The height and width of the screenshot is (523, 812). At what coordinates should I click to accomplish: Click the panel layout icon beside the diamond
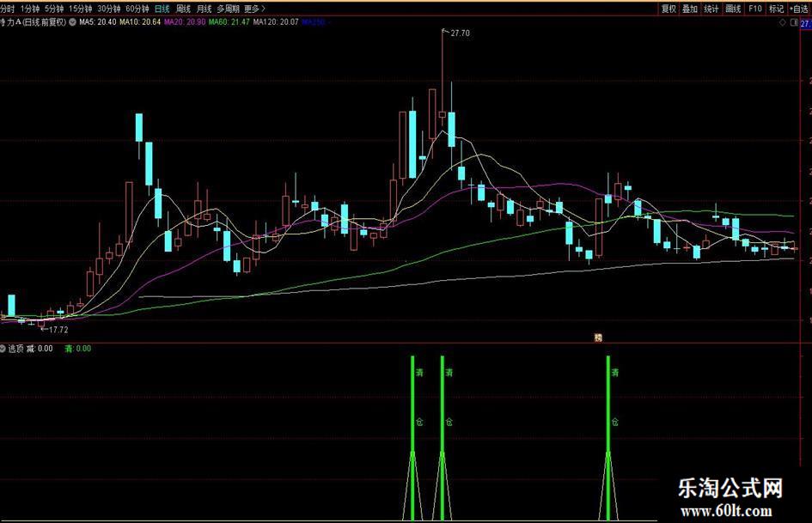[794, 23]
